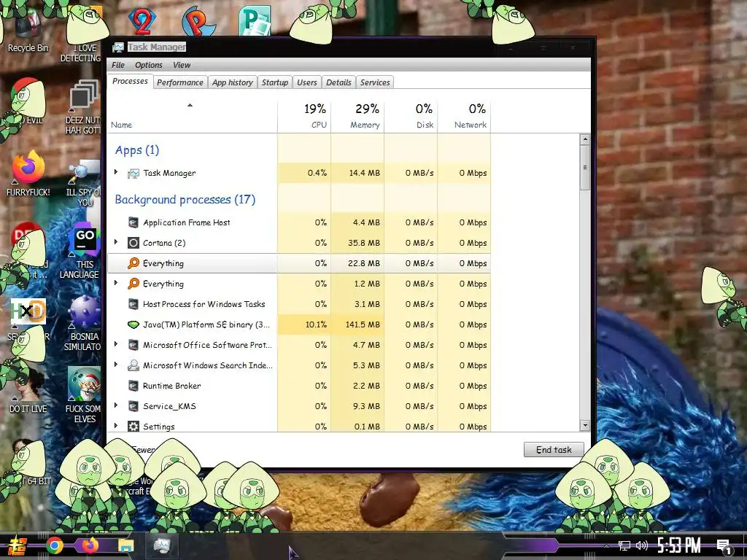Click the red number 2 desktop icon
Viewport: 747px width, 560px height.
point(142,21)
